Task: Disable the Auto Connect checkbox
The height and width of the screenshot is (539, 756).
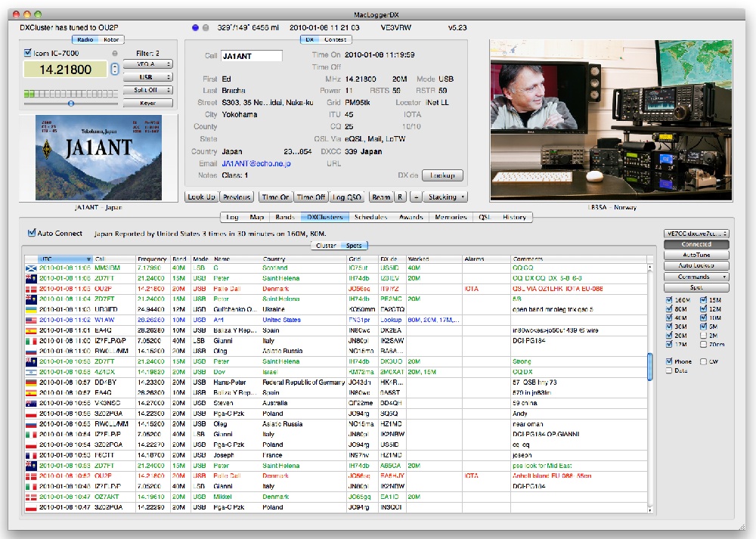Action: [32, 233]
